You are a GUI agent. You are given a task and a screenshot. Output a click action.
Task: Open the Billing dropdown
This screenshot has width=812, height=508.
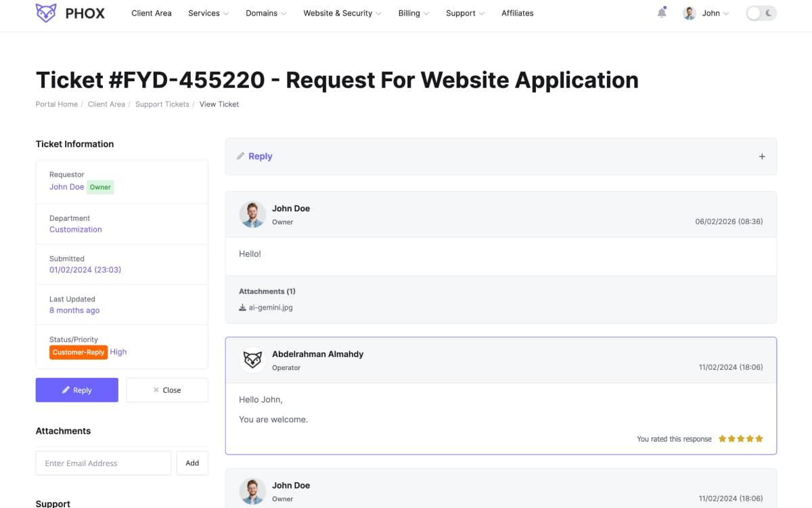tap(413, 13)
